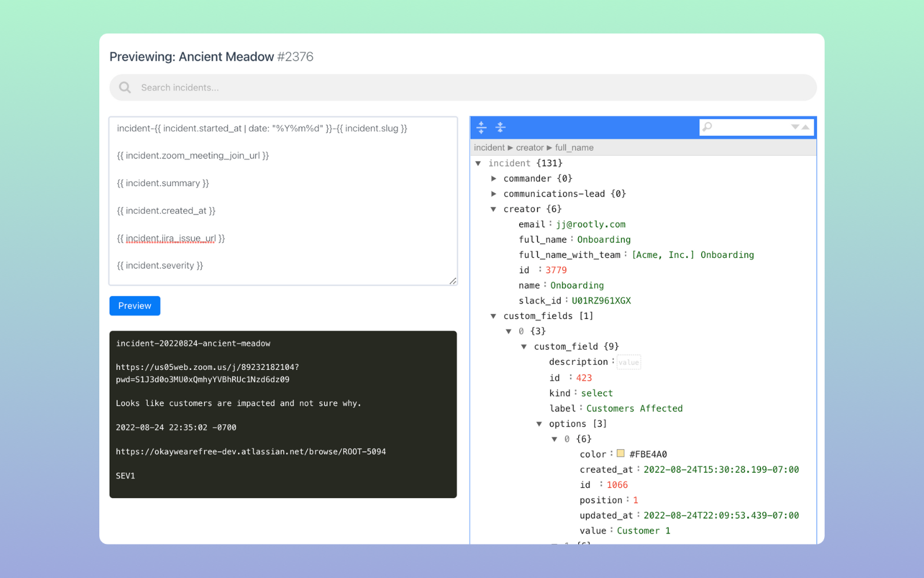This screenshot has width=924, height=578.
Task: Click the magnifier in the Search incidents bar
Action: click(x=124, y=87)
